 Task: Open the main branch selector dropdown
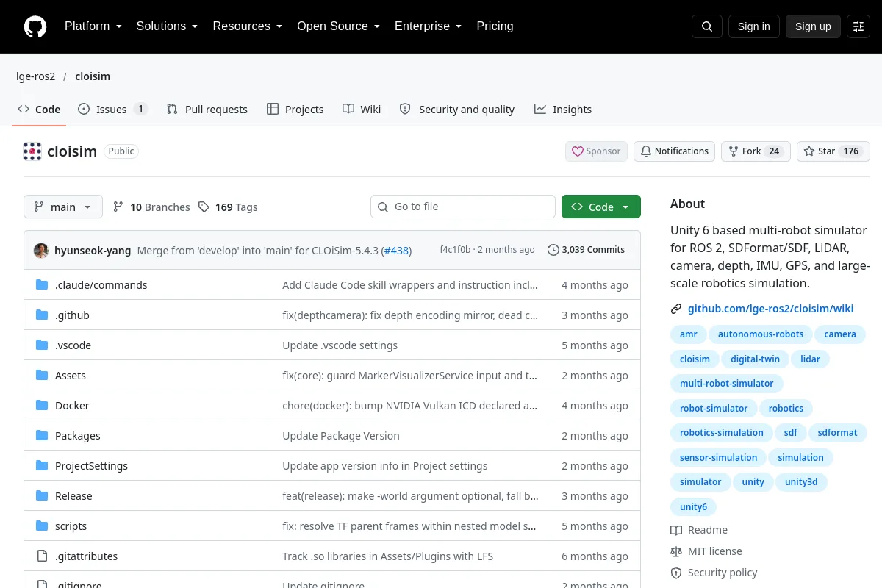pos(63,207)
